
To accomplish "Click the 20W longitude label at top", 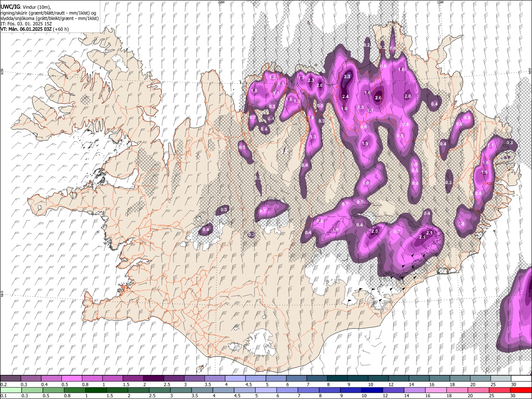I will click(221, 2).
